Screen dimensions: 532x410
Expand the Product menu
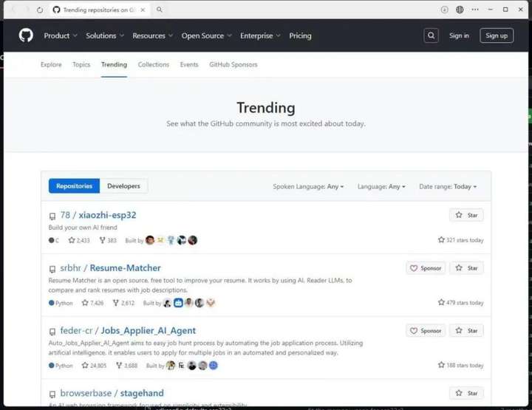61,35
